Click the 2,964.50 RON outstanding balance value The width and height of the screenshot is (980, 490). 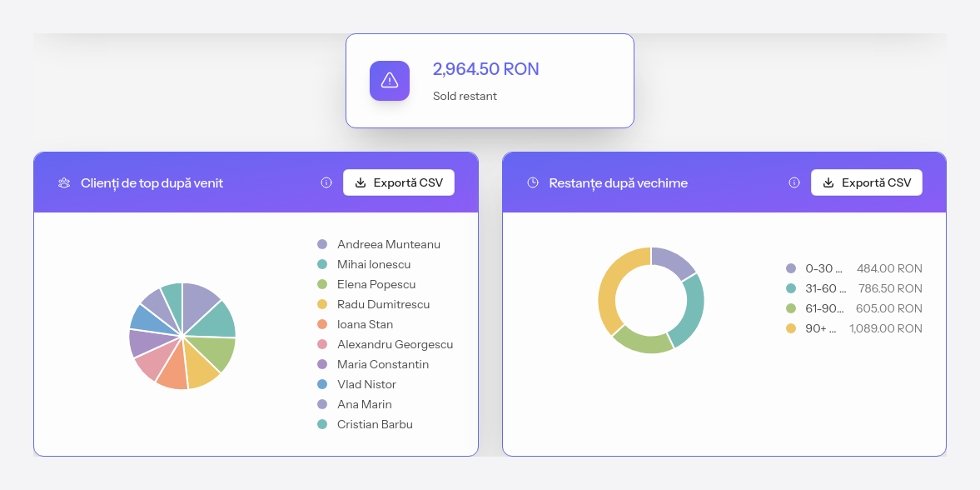pos(485,69)
